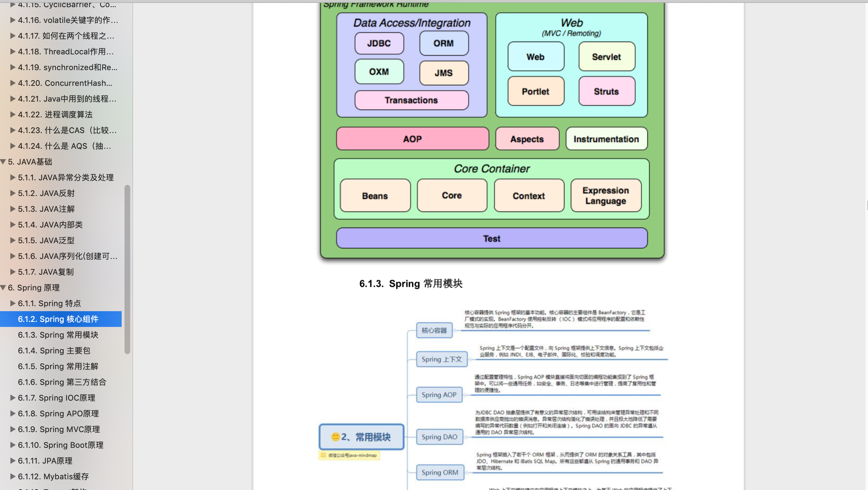Go to 6.1.3 Spring 常用模块 in outline
The image size is (868, 490).
58,335
